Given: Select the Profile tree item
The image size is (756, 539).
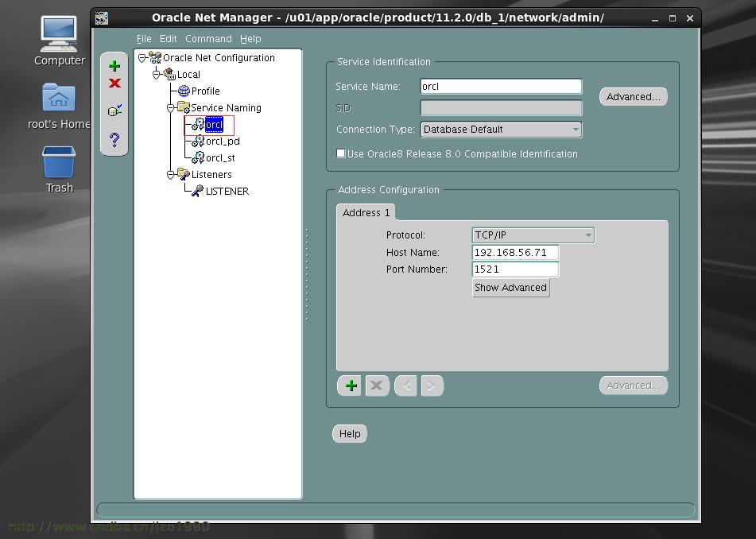Looking at the screenshot, I should pyautogui.click(x=205, y=91).
